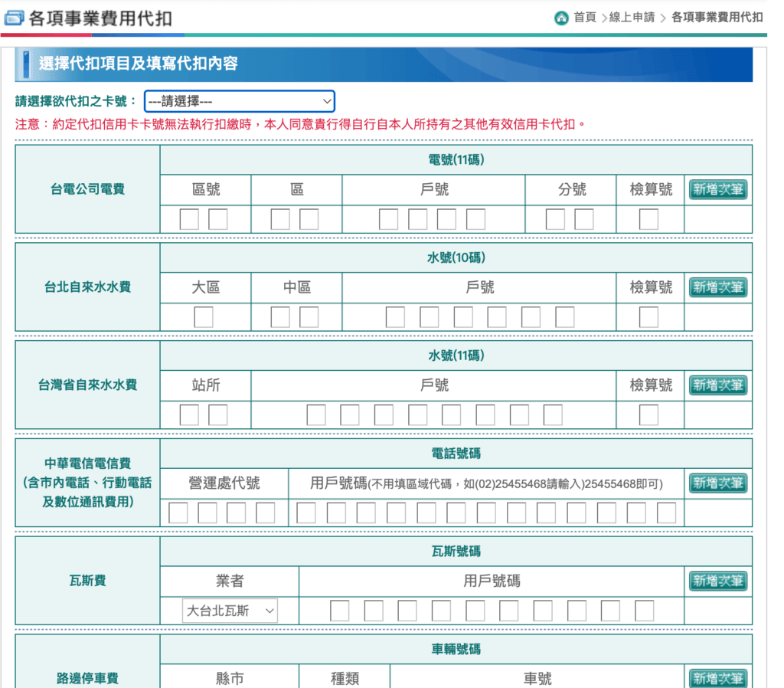The width and height of the screenshot is (784, 688).
Task: Open the 線上申請 breadcrumb link
Action: (x=632, y=18)
